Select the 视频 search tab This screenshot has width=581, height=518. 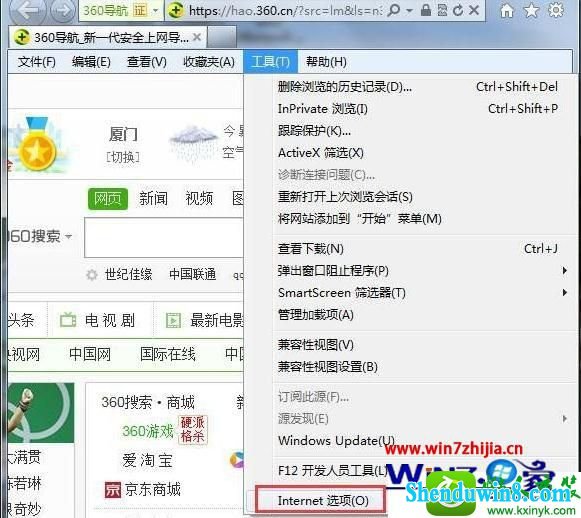coord(199,199)
